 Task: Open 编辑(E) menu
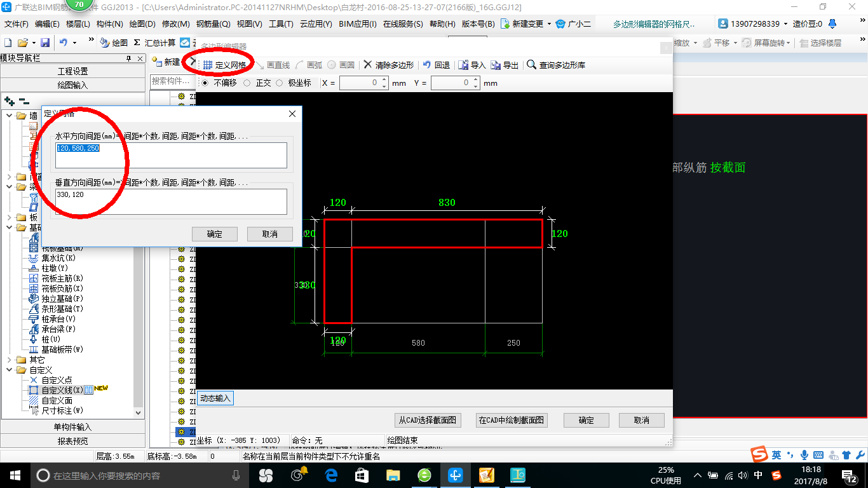(x=47, y=24)
